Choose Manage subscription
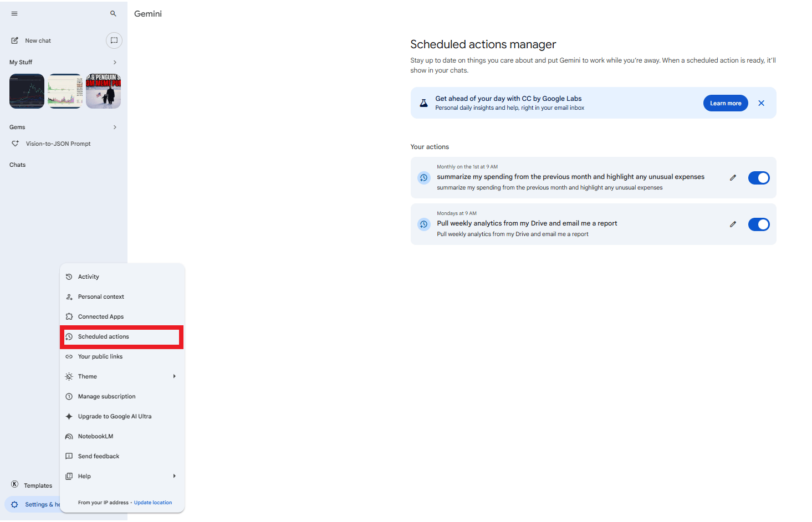The width and height of the screenshot is (812, 522). click(122, 396)
